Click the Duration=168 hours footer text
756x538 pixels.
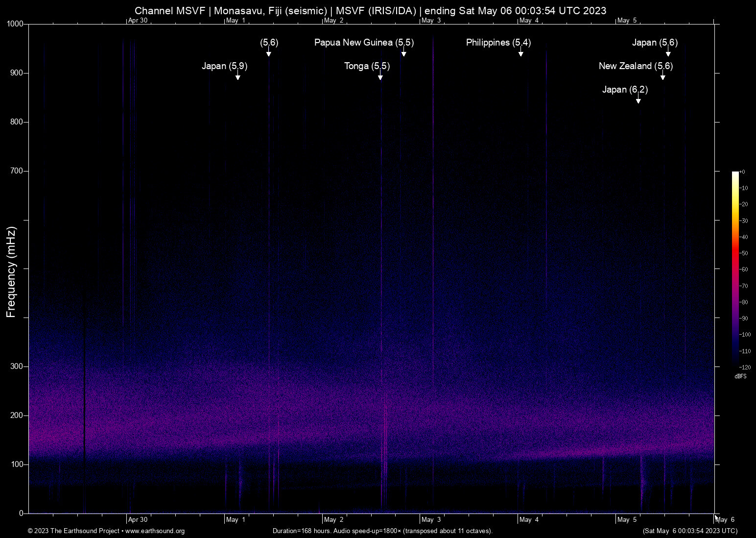[x=382, y=531]
